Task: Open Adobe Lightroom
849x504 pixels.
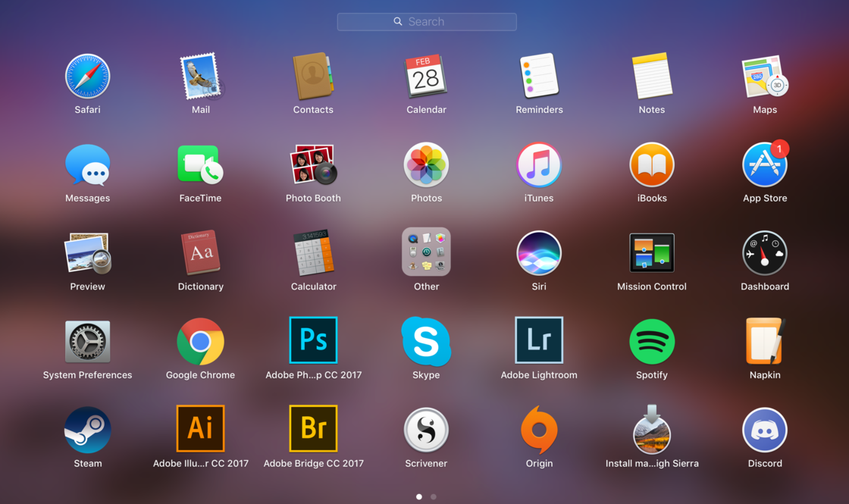Action: (x=539, y=341)
